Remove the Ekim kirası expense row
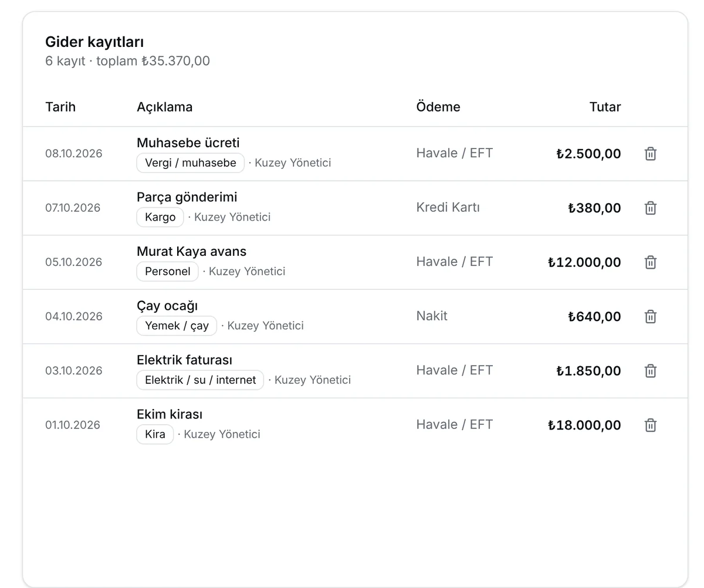The height and width of the screenshot is (588, 704). point(650,425)
